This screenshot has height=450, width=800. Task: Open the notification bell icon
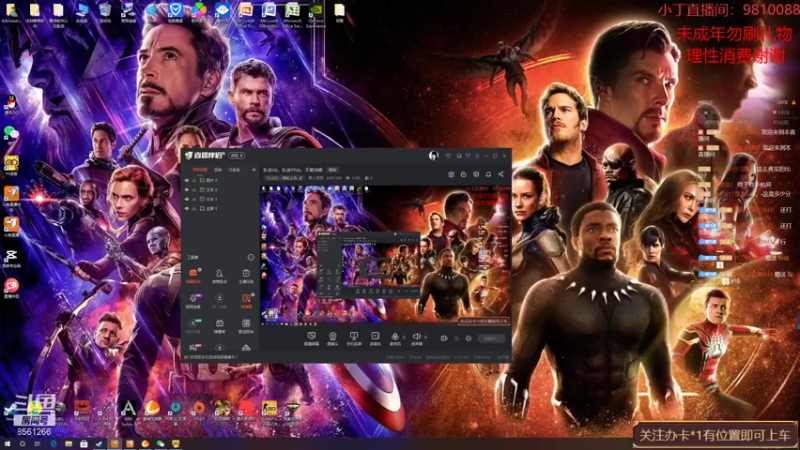pyautogui.click(x=488, y=174)
